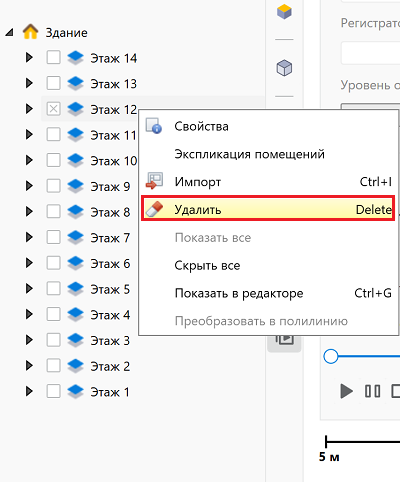This screenshot has width=400, height=482.
Task: Expand the Этаж 14 node
Action: 29,57
